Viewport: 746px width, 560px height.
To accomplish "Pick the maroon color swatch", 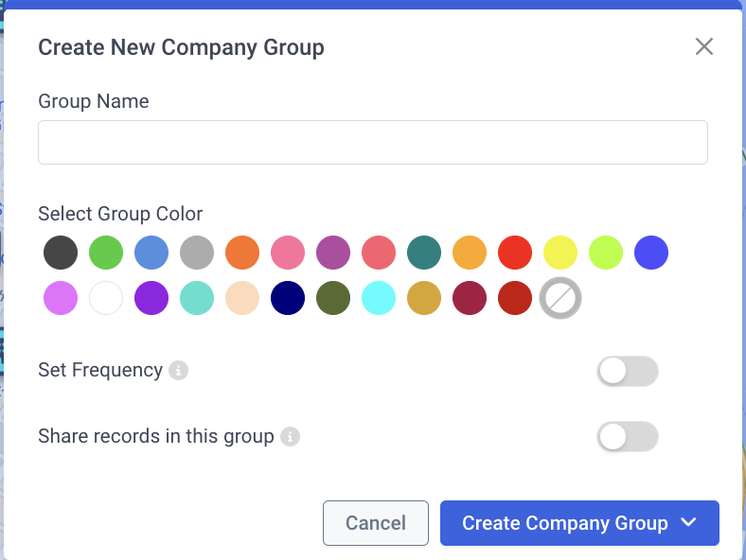I will 470,298.
